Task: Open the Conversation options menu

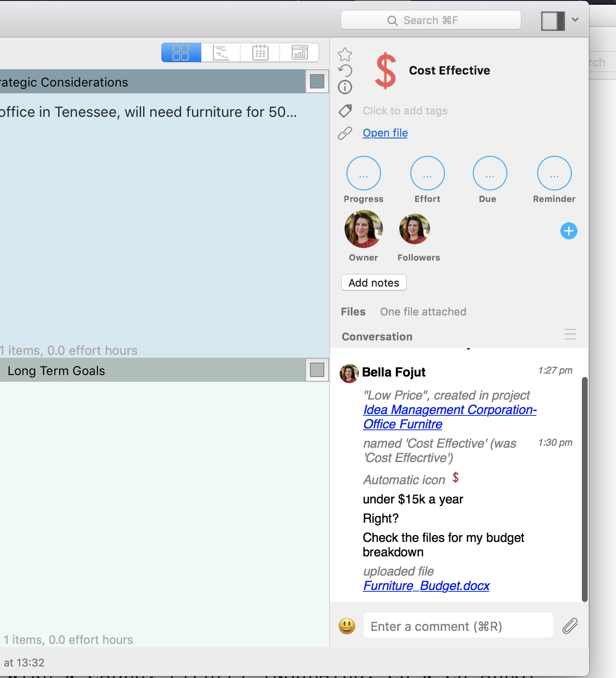Action: 570,335
